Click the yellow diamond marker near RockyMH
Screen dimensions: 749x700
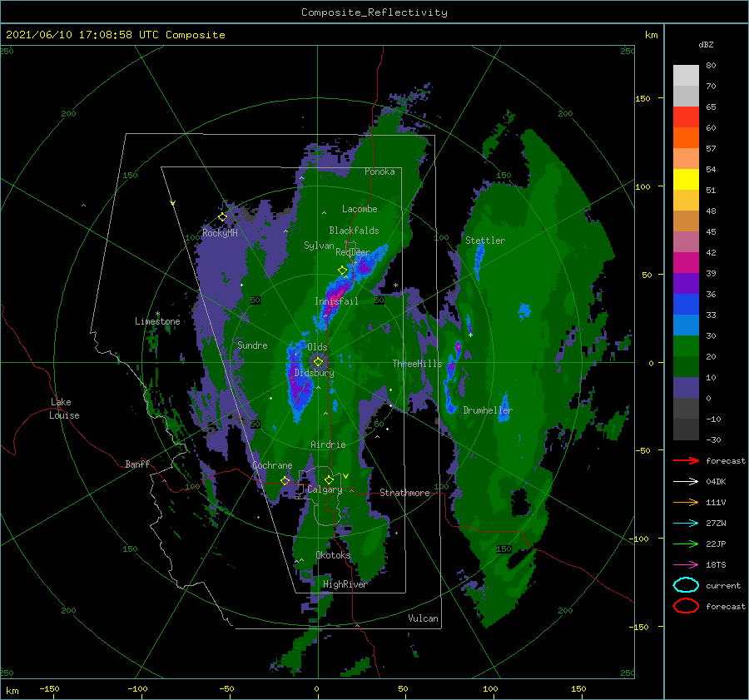coord(222,217)
